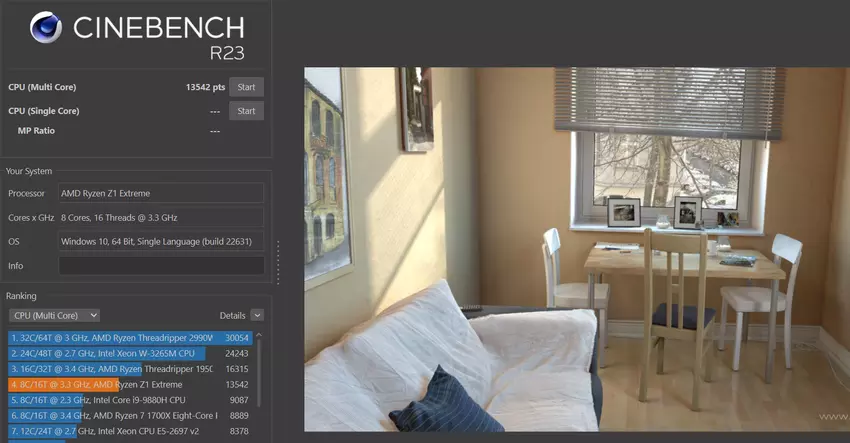
Task: Select the 16C/32T Threadripper ranking row
Action: tap(130, 369)
